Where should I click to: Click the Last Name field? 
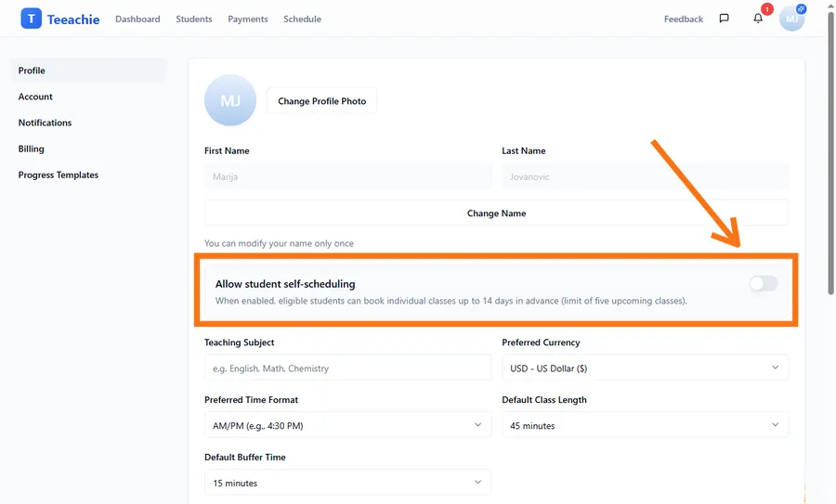[645, 176]
